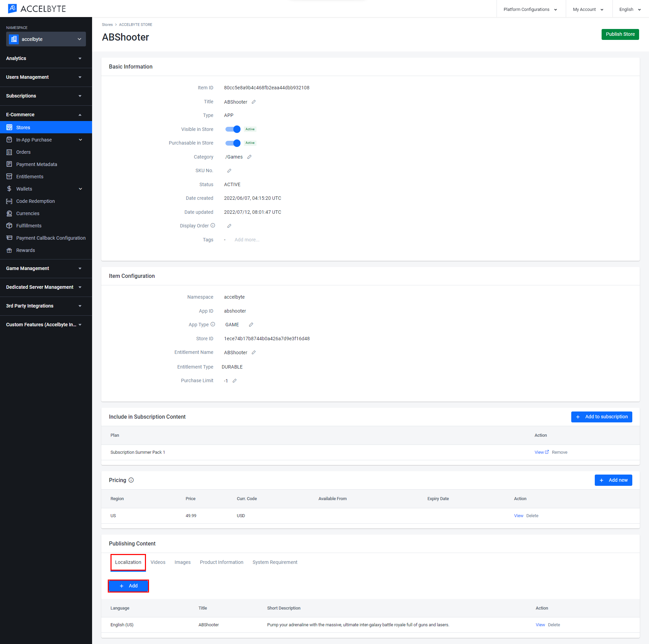Remove the Subscription Summer Pack 1 plan
The width and height of the screenshot is (649, 644).
pyautogui.click(x=560, y=452)
